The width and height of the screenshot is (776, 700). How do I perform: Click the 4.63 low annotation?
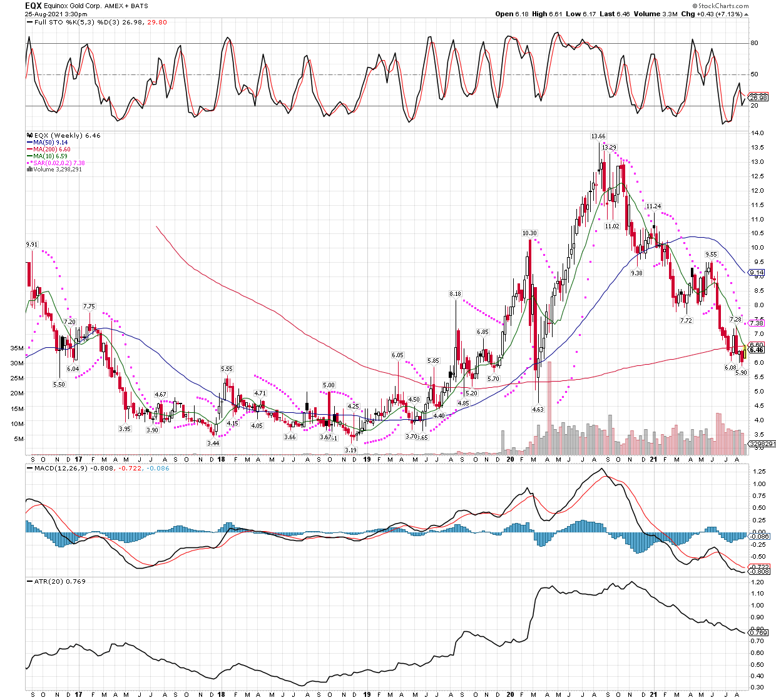pos(538,410)
